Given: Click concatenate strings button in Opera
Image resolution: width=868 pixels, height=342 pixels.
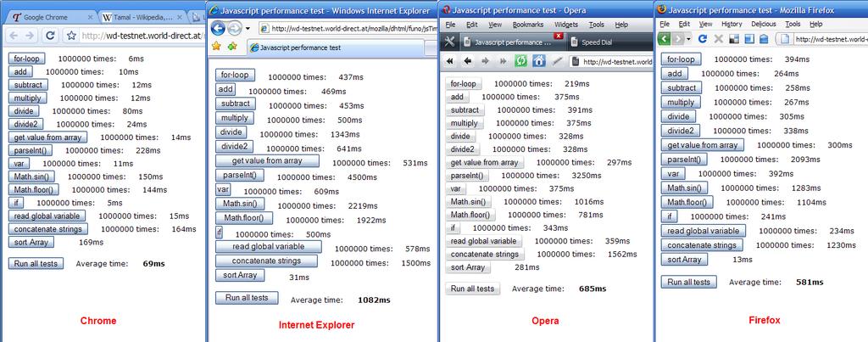Looking at the screenshot, I should tap(483, 254).
